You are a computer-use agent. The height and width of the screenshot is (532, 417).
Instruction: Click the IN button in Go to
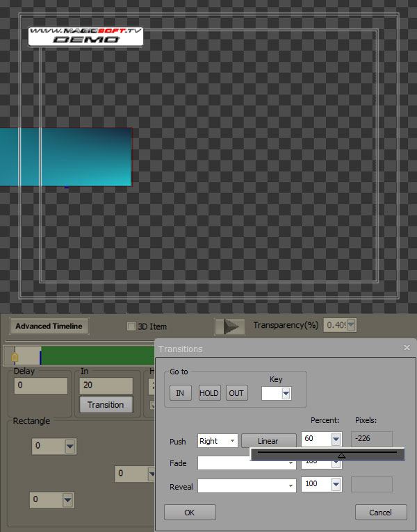pos(180,393)
